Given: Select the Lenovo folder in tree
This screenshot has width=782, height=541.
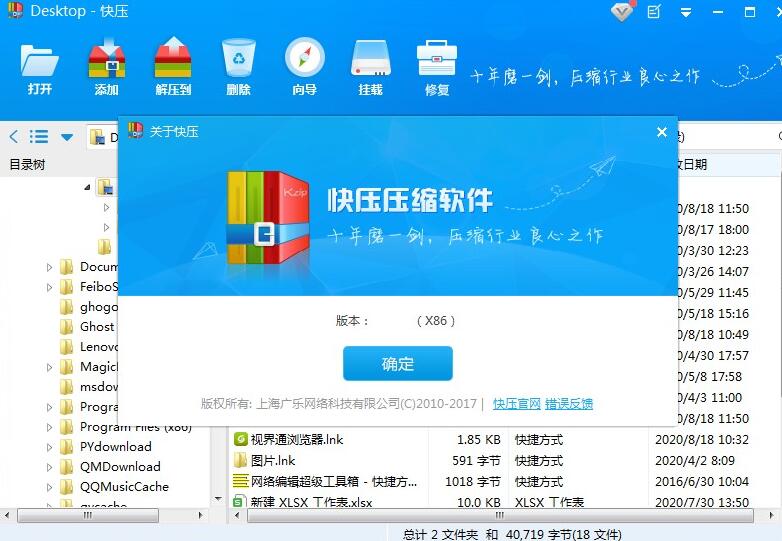Looking at the screenshot, I should click(89, 347).
